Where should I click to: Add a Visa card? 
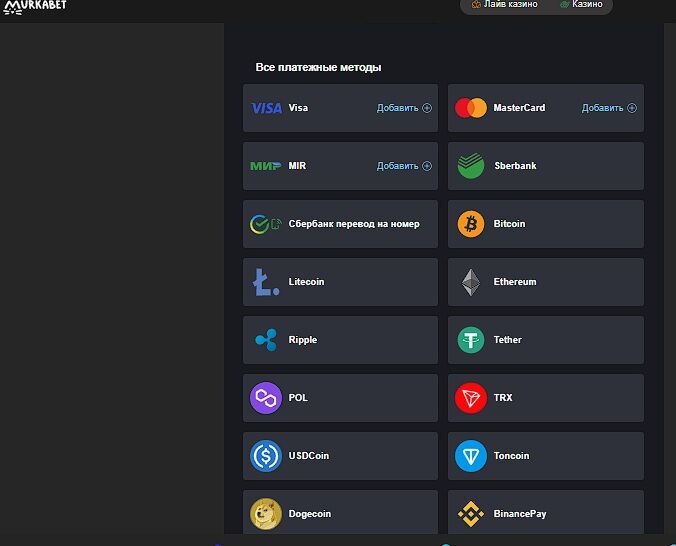click(404, 108)
